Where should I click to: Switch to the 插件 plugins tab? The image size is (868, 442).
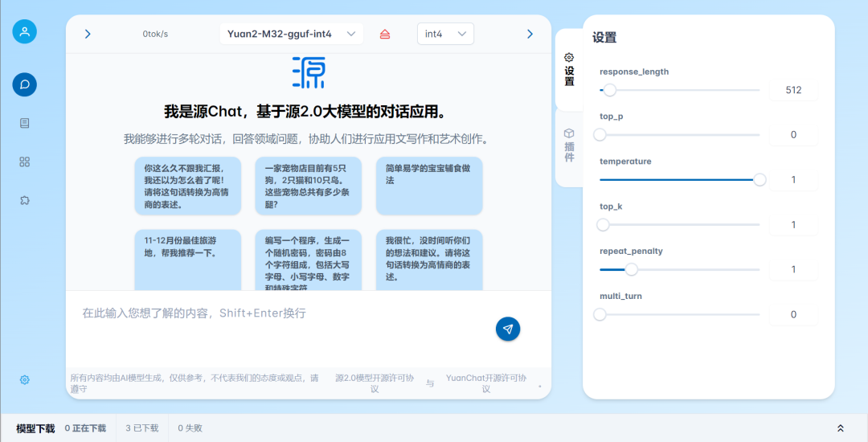569,145
